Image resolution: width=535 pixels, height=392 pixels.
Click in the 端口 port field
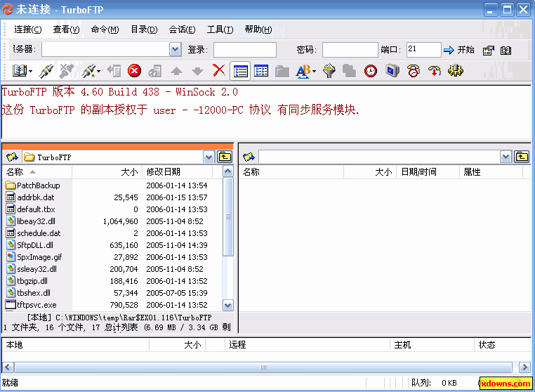[x=424, y=50]
